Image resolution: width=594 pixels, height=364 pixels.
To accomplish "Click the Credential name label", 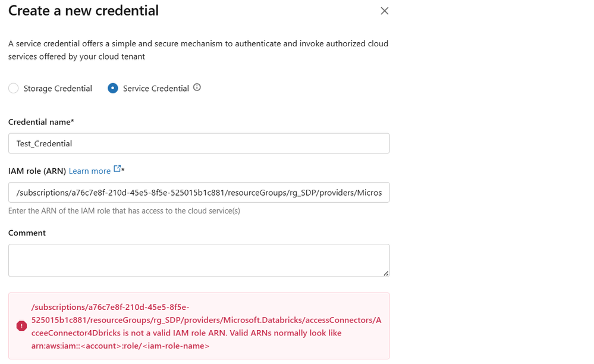I will point(41,122).
